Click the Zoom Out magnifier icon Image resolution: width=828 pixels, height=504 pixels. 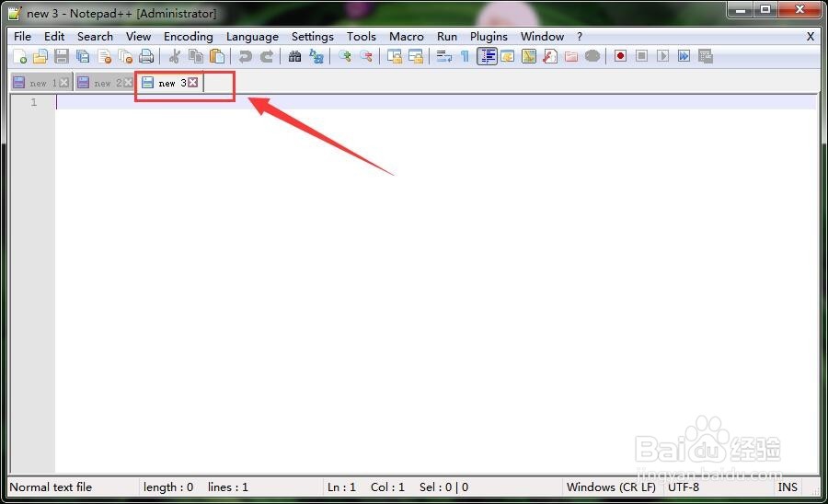tap(366, 56)
